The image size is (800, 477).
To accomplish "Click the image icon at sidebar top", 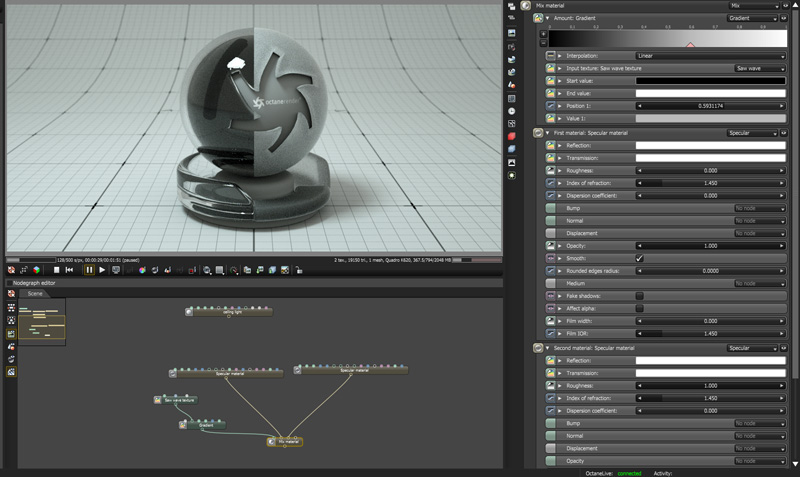I will (x=512, y=33).
